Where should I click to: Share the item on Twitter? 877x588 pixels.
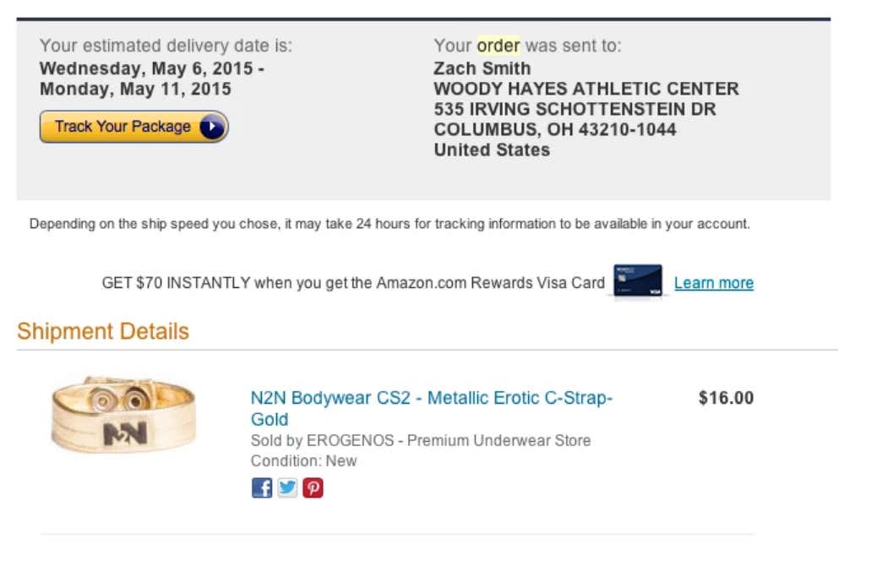tap(287, 488)
